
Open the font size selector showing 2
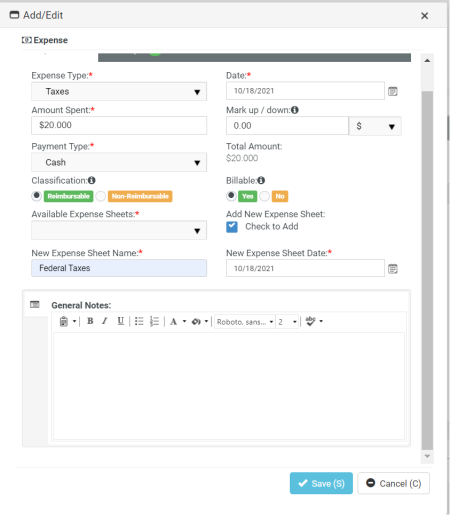click(287, 322)
